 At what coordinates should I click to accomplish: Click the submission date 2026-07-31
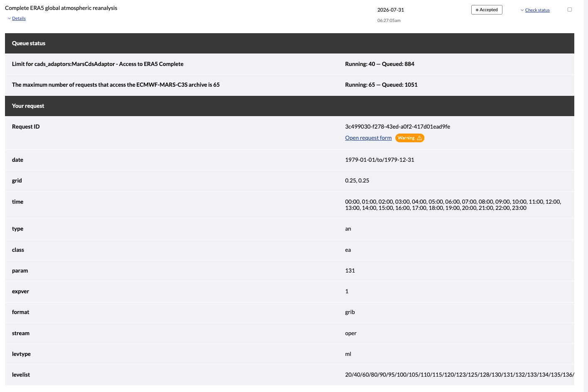(x=391, y=10)
